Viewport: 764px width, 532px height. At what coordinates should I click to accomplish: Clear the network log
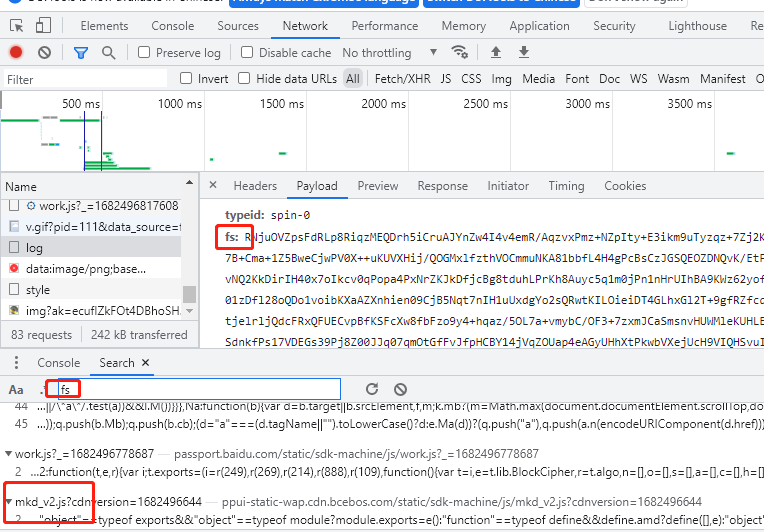[44, 52]
